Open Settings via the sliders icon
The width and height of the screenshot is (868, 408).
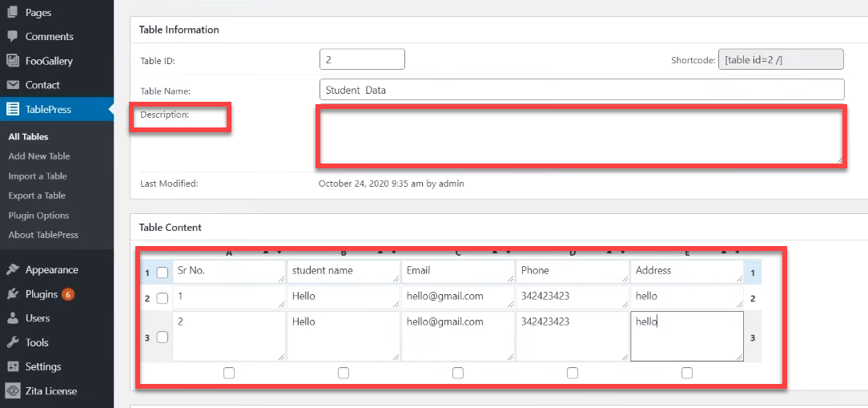click(x=12, y=366)
